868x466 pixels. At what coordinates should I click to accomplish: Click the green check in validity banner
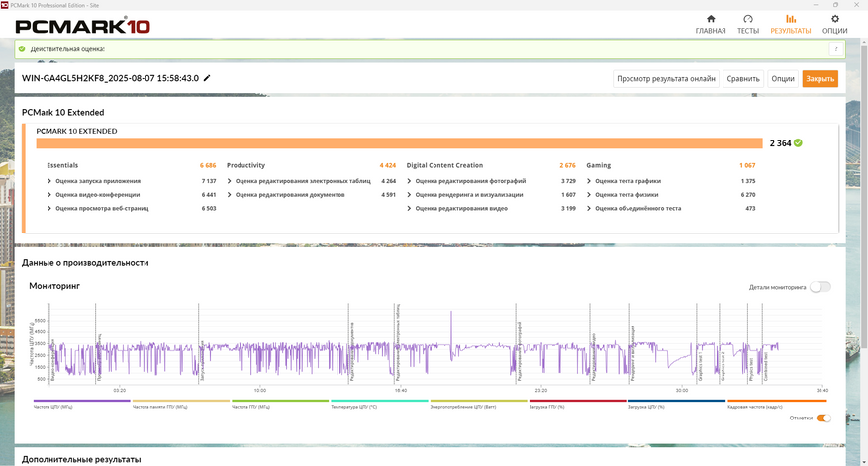[23, 48]
